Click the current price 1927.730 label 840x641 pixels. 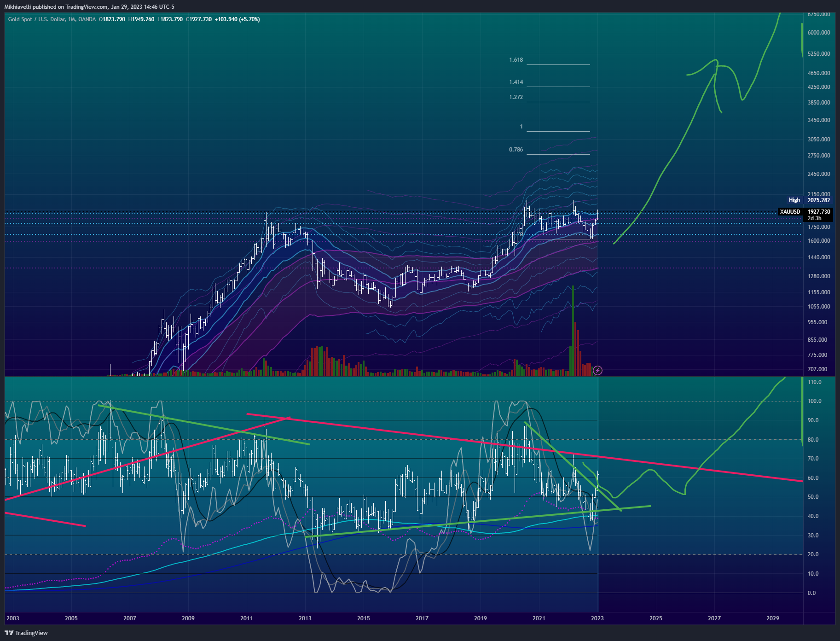point(819,212)
